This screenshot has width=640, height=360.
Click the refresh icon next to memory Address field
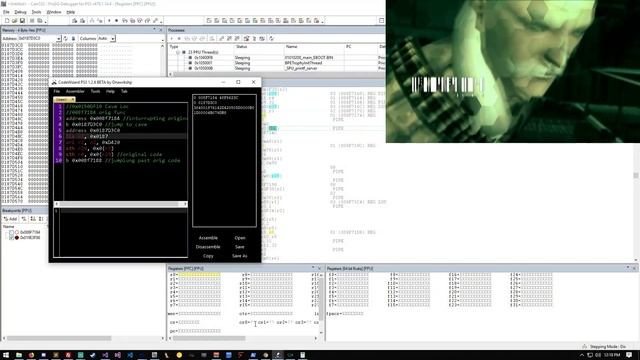(x=66, y=38)
